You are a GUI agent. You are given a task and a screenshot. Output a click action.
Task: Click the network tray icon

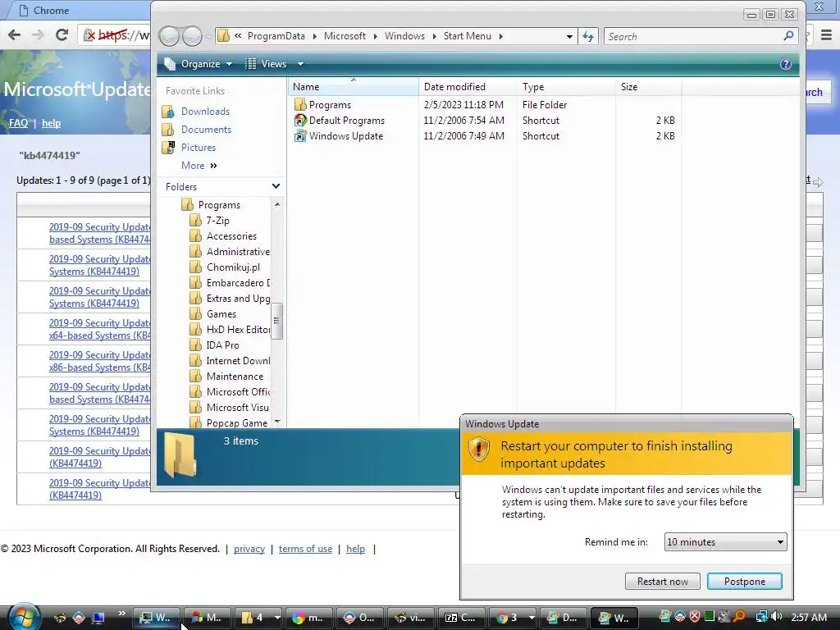coord(761,617)
